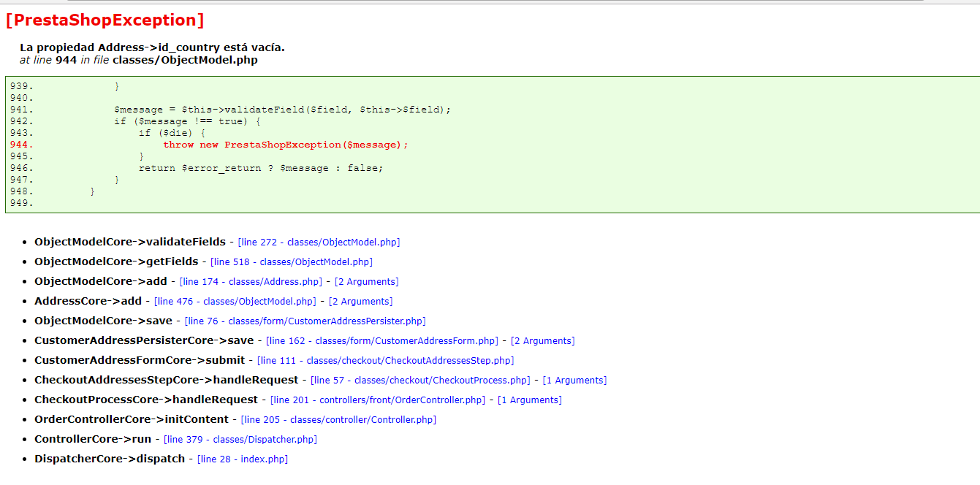Click the CustomerAddressFormCore->submit entry
The height and width of the screenshot is (485, 980).
pos(140,360)
